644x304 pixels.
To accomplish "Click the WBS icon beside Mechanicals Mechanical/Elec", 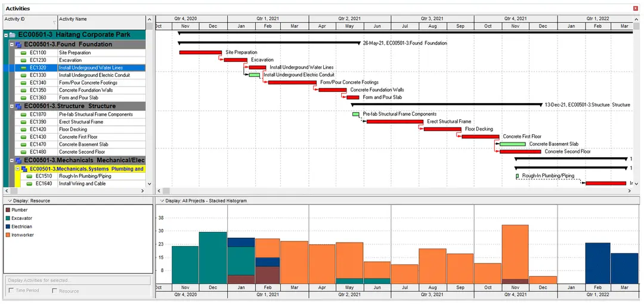I will 18,160.
